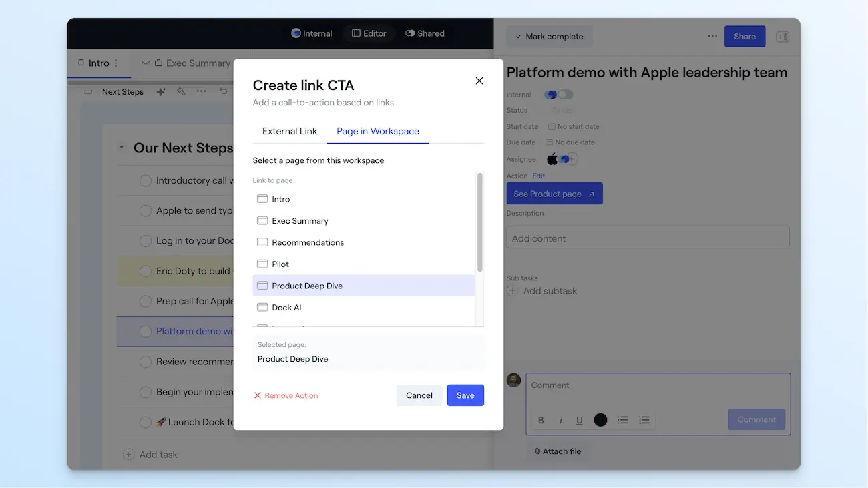Check off the Begin your implementation task
The image size is (868, 488).
145,392
